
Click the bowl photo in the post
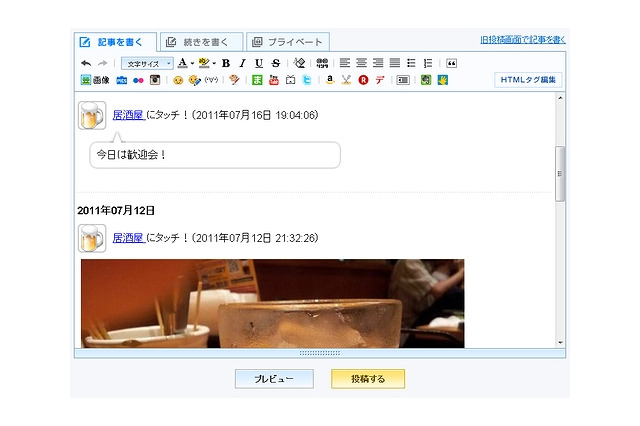(273, 304)
